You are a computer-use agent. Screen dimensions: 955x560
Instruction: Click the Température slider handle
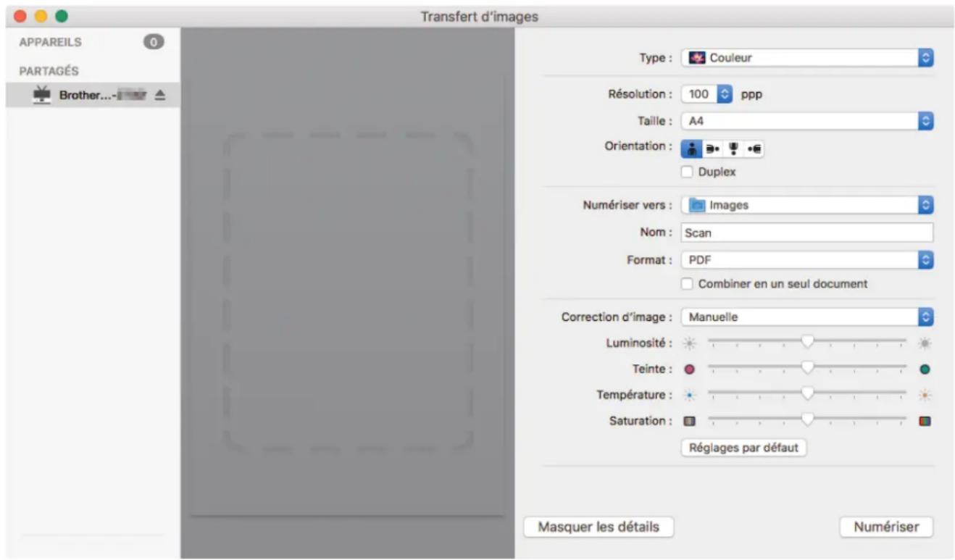(807, 394)
